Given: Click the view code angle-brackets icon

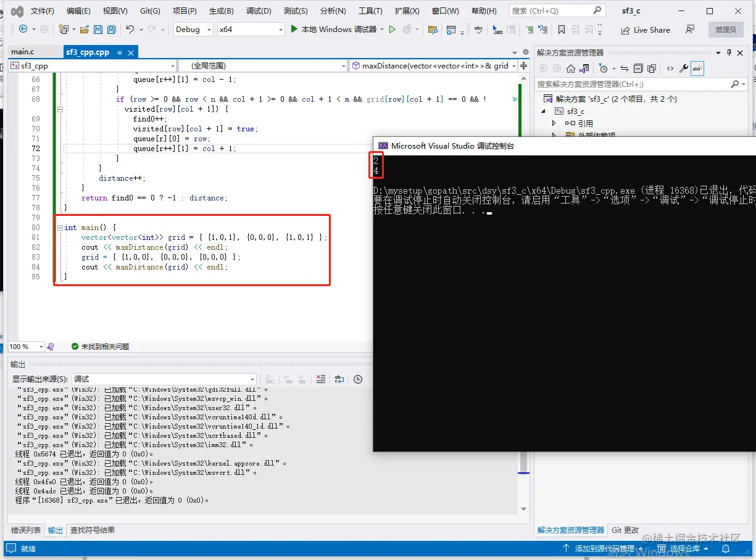Looking at the screenshot, I should pos(670,68).
